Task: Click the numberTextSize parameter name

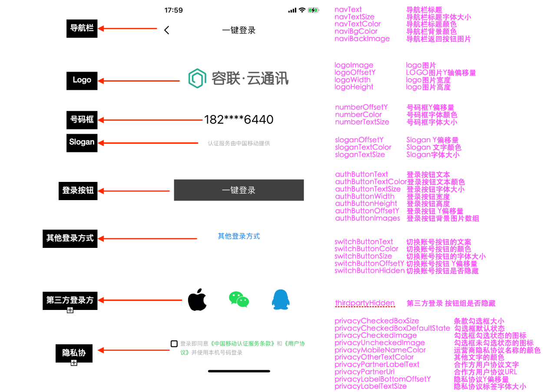Action: [x=362, y=122]
